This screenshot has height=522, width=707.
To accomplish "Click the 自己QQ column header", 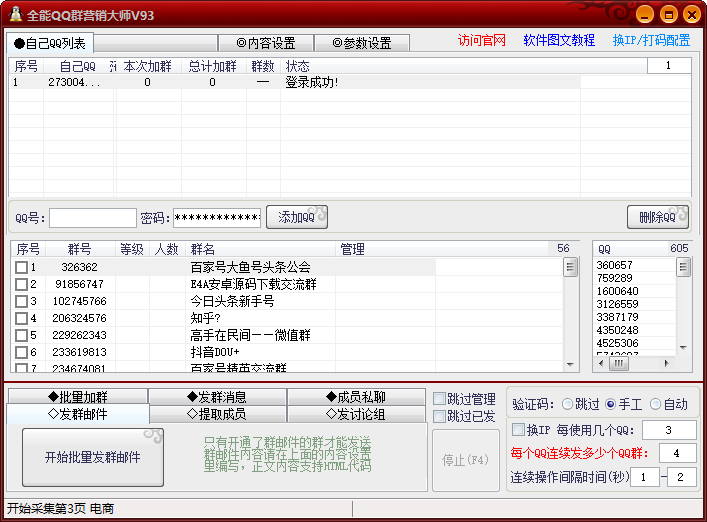I will tap(78, 66).
